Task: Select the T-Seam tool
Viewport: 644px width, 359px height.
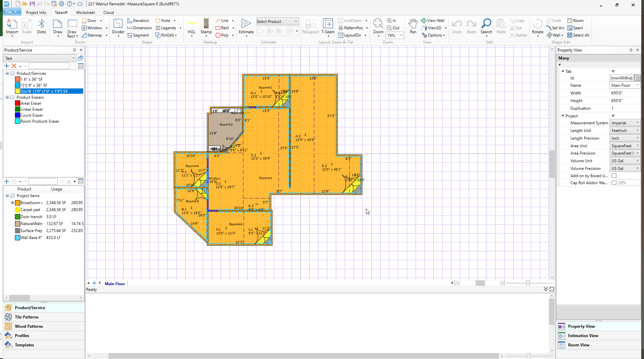Action: click(x=328, y=24)
